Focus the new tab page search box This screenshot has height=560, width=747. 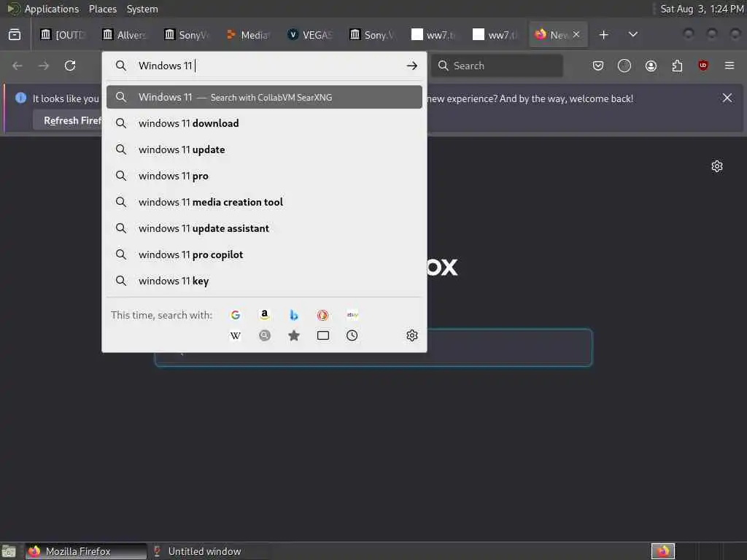(373, 348)
